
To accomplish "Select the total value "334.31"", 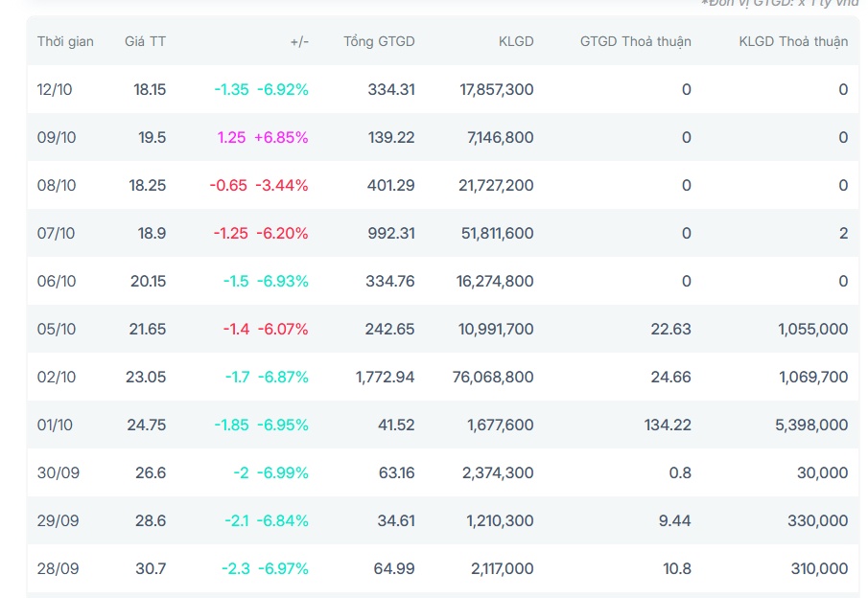I will (391, 90).
